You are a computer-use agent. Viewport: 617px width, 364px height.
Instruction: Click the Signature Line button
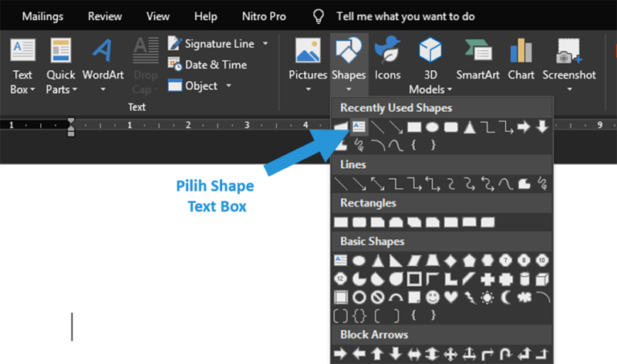click(x=211, y=44)
